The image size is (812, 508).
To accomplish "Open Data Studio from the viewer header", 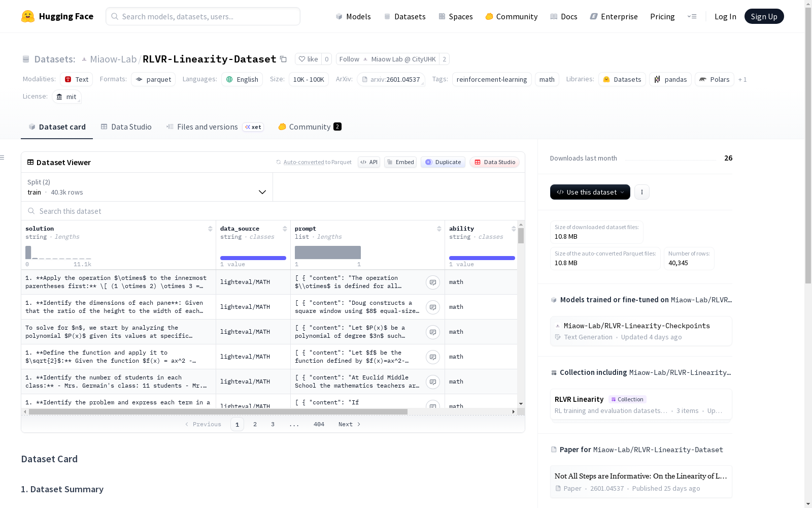I will point(495,162).
